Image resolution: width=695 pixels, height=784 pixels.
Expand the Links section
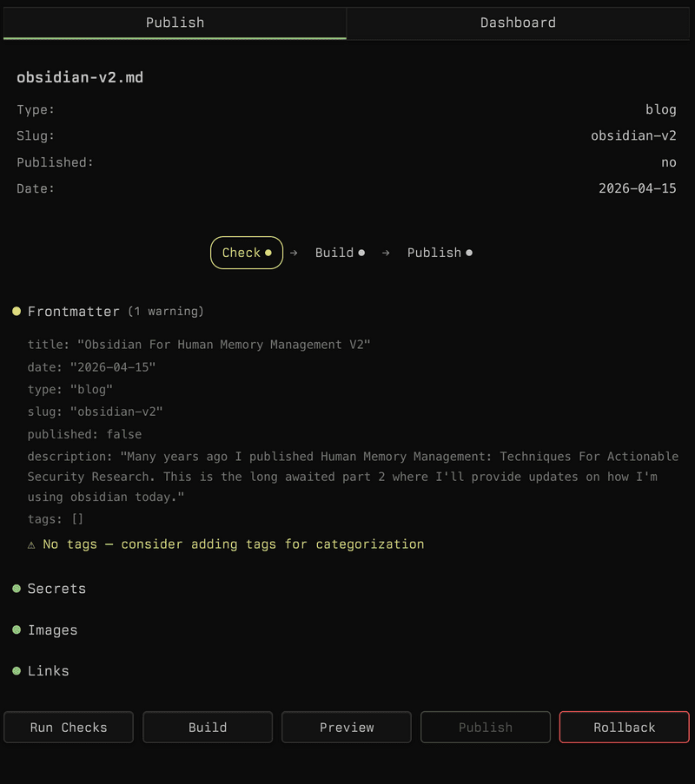coord(48,670)
